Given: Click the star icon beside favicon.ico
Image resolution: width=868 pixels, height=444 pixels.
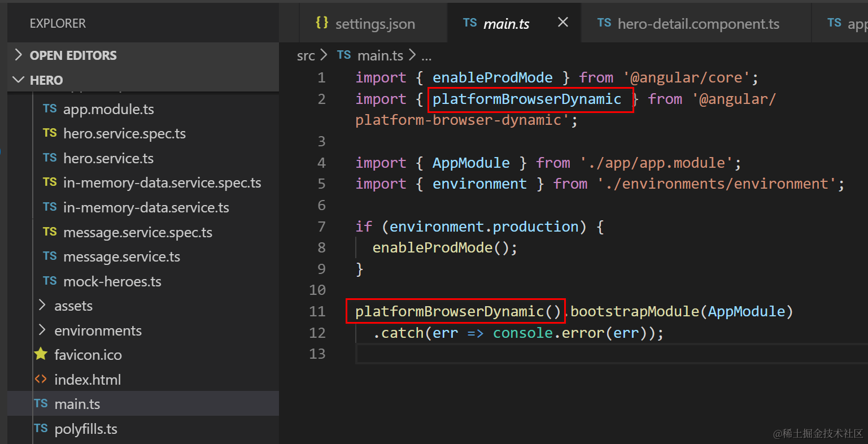Looking at the screenshot, I should point(41,354).
